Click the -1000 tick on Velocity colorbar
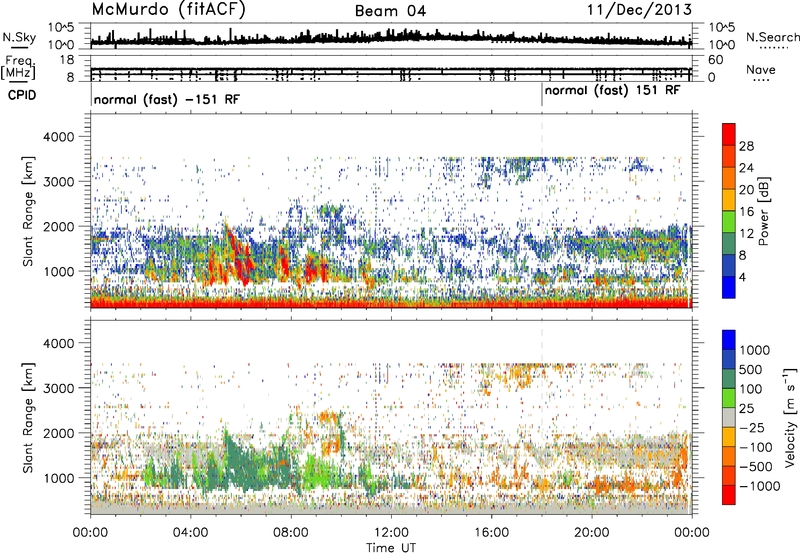The height and width of the screenshot is (554, 800). [760, 486]
